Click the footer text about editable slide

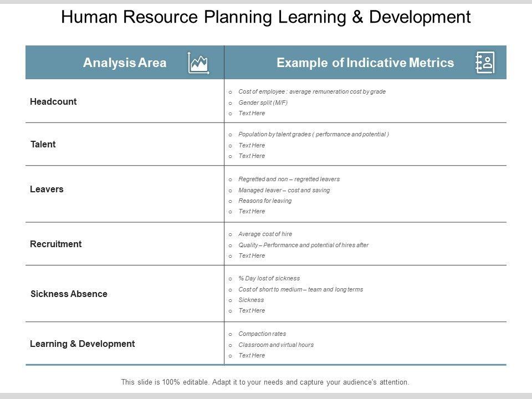click(x=265, y=382)
